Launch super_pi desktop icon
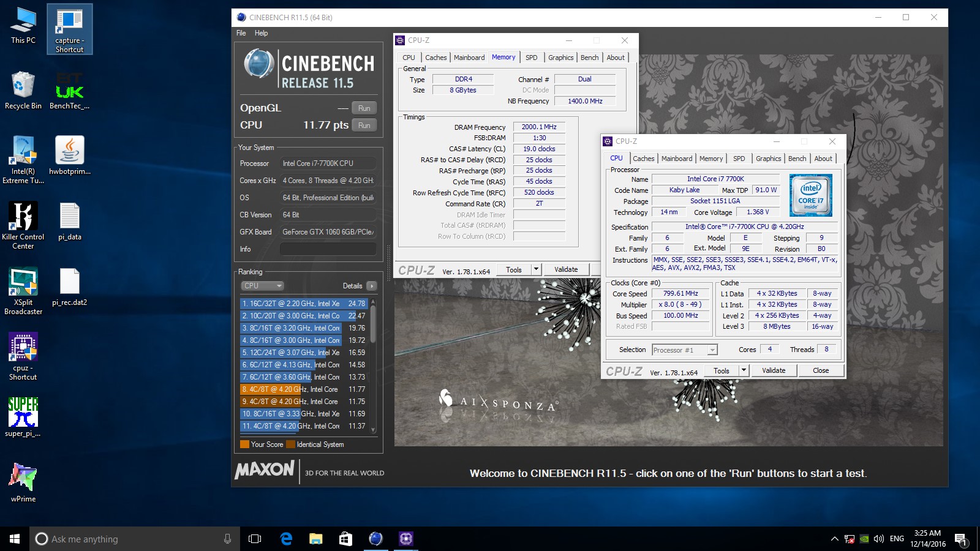 click(x=23, y=417)
